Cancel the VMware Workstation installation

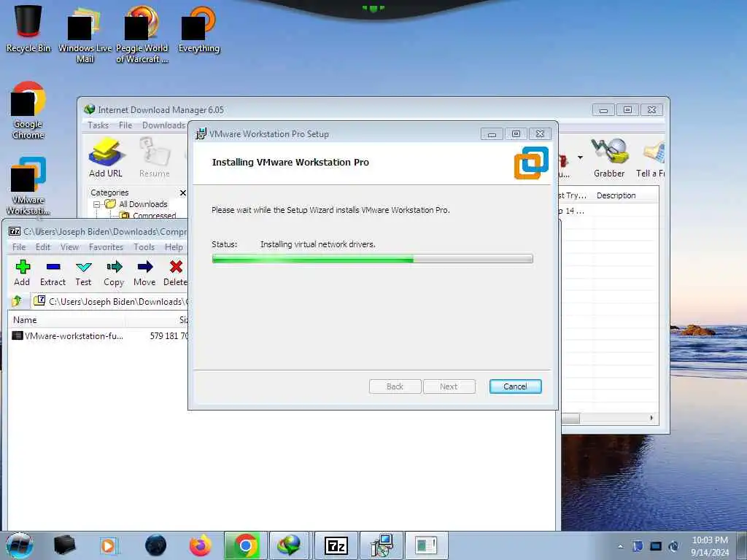[x=516, y=386]
